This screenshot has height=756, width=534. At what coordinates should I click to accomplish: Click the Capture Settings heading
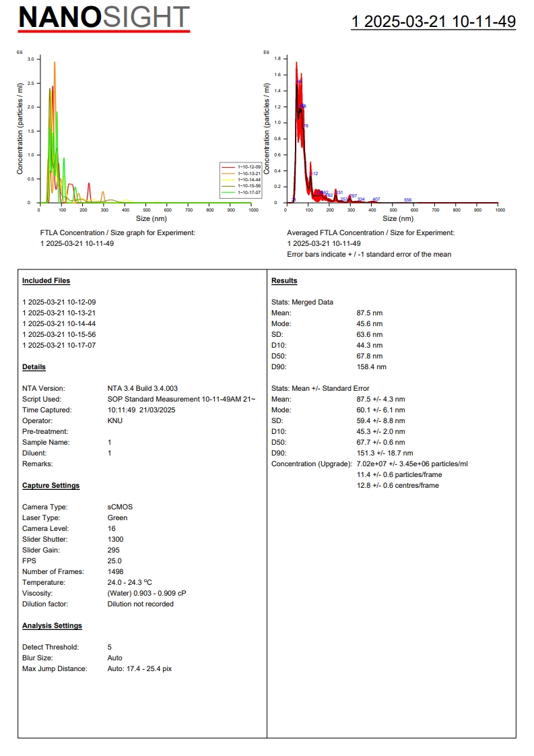51,486
